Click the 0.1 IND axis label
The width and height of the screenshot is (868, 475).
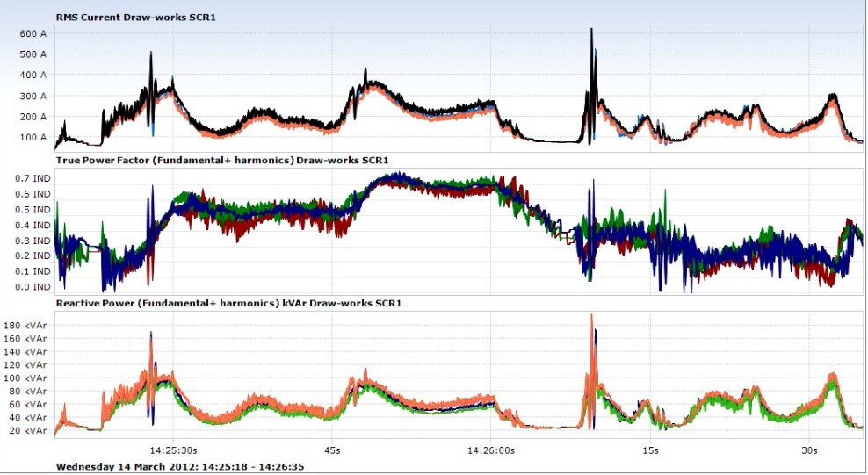pyautogui.click(x=33, y=271)
